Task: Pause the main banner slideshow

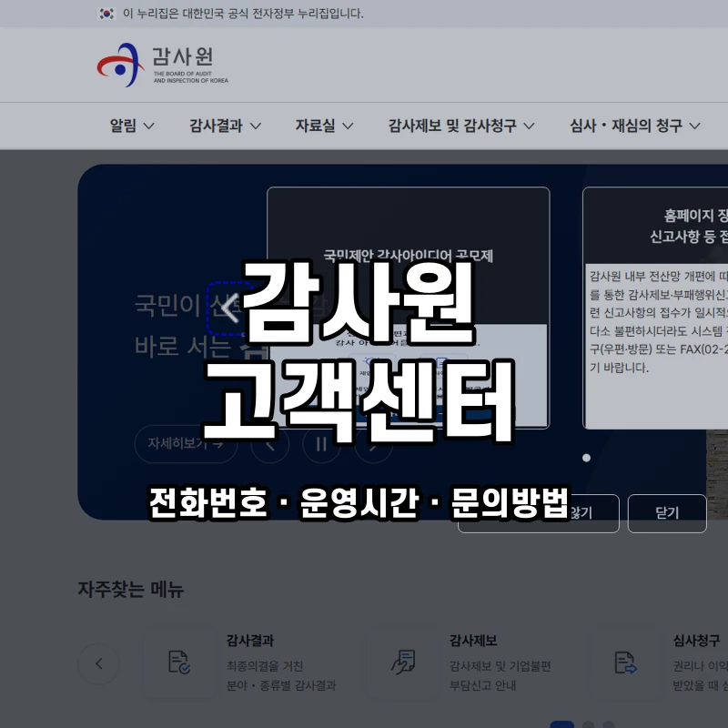Action: click(x=321, y=444)
